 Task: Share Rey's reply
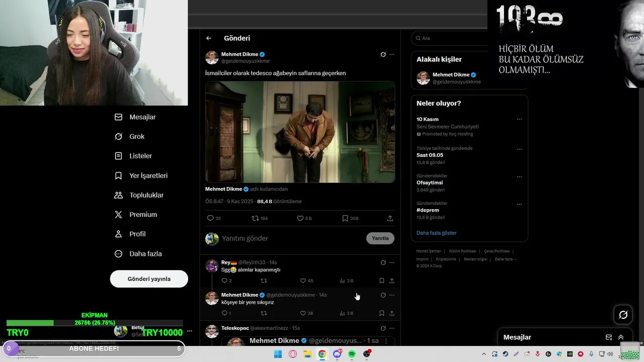pos(392,281)
